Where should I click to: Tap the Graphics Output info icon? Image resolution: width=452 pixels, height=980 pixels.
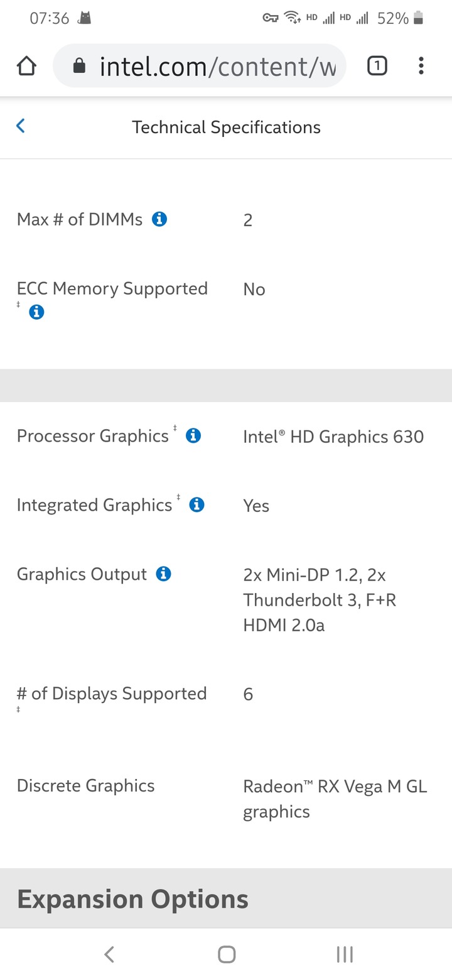pyautogui.click(x=163, y=574)
